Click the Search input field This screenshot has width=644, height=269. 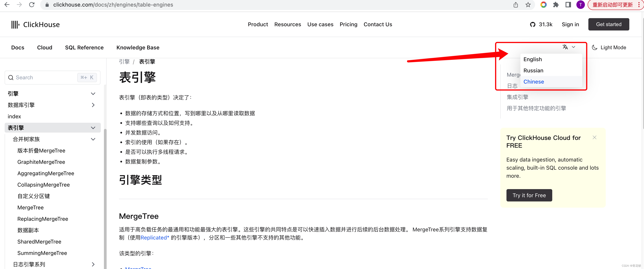point(51,78)
